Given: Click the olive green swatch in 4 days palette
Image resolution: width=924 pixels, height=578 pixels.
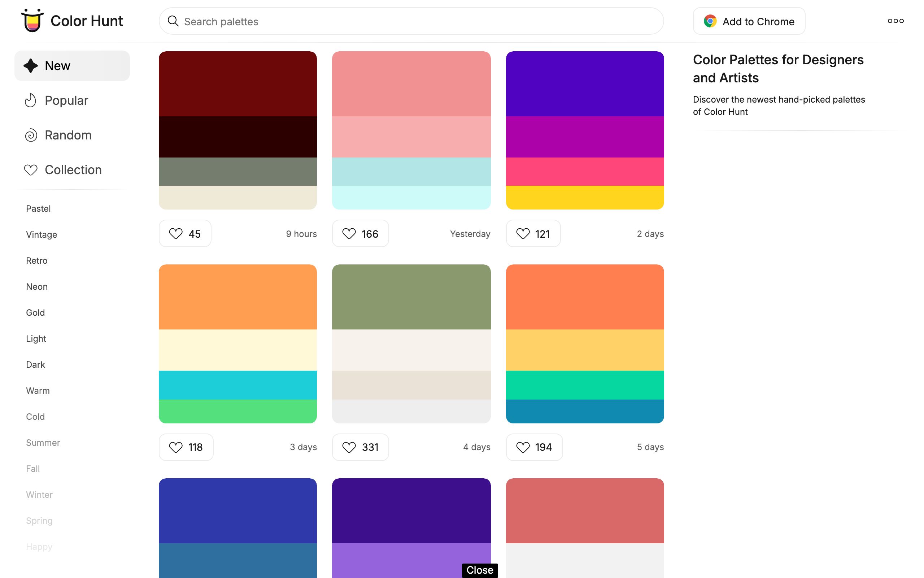Looking at the screenshot, I should [411, 297].
